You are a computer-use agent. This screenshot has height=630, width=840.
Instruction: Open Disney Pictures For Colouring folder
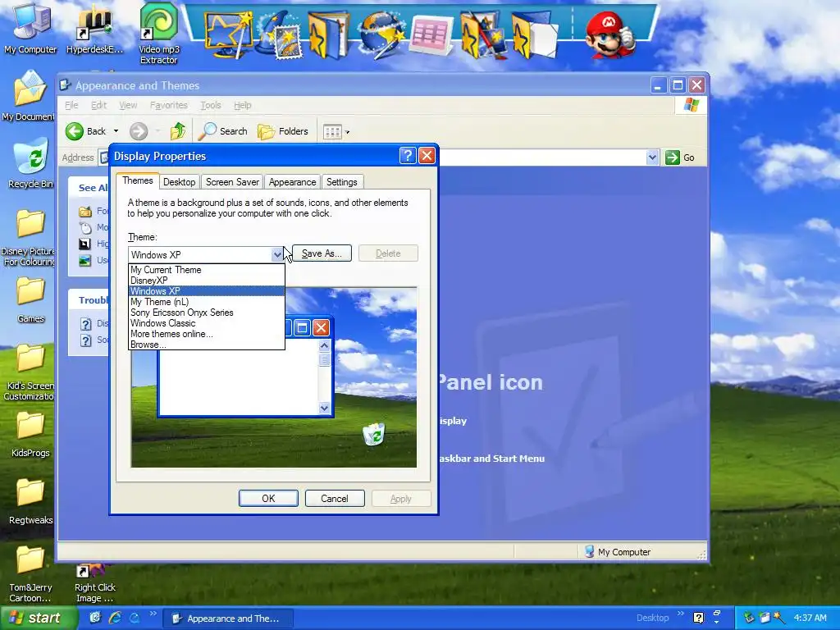(28, 237)
